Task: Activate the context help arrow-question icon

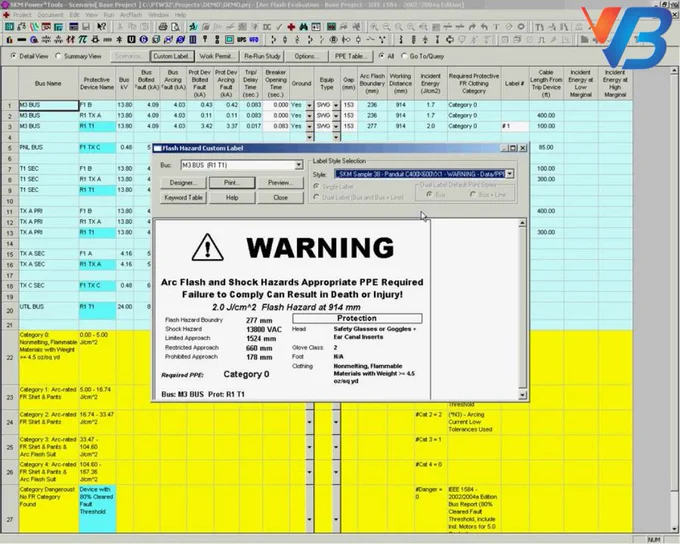Action: coord(101,27)
